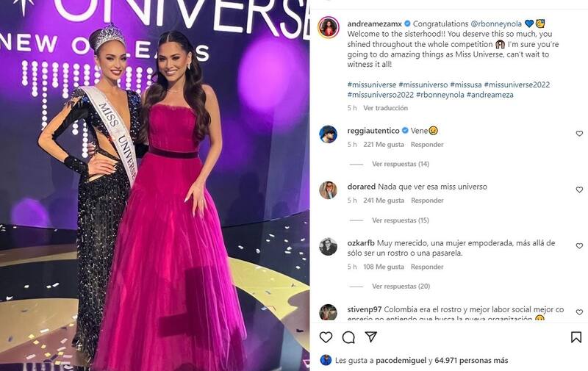This screenshot has width=588, height=371.
Task: Like the post with the heart icon
Action: (326, 337)
